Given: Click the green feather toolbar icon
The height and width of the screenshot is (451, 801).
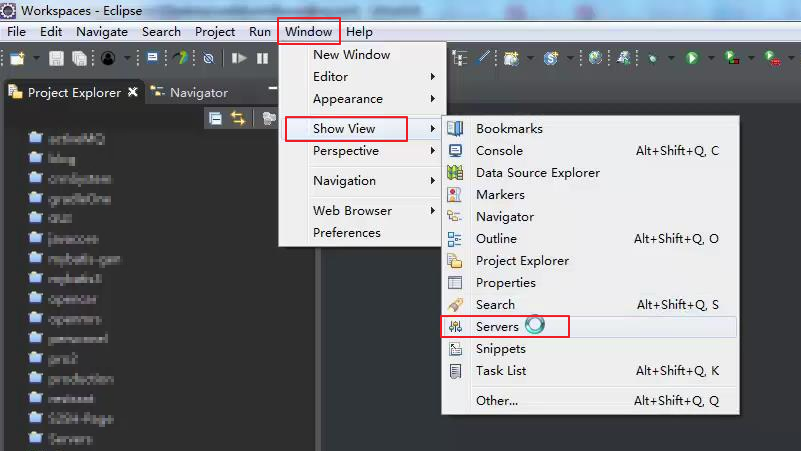Looking at the screenshot, I should [x=180, y=58].
